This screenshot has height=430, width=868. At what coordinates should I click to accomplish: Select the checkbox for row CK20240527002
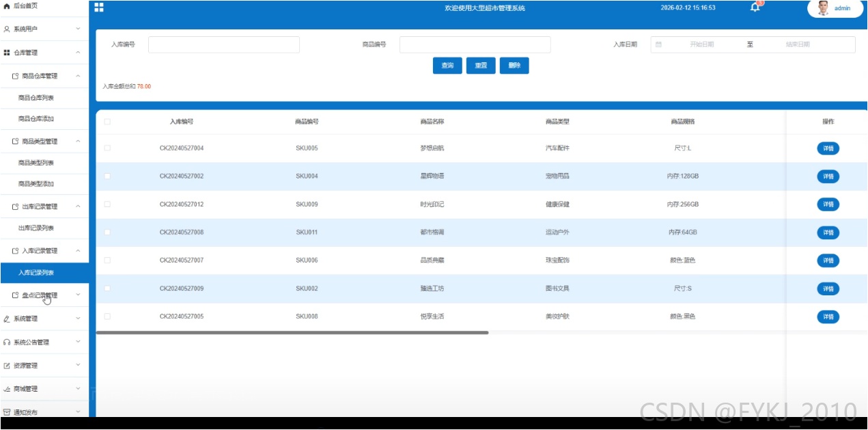pos(107,176)
